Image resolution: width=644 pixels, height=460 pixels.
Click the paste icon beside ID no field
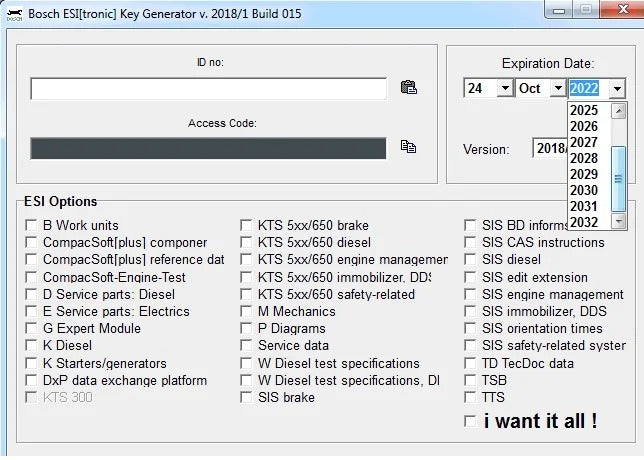(x=408, y=88)
